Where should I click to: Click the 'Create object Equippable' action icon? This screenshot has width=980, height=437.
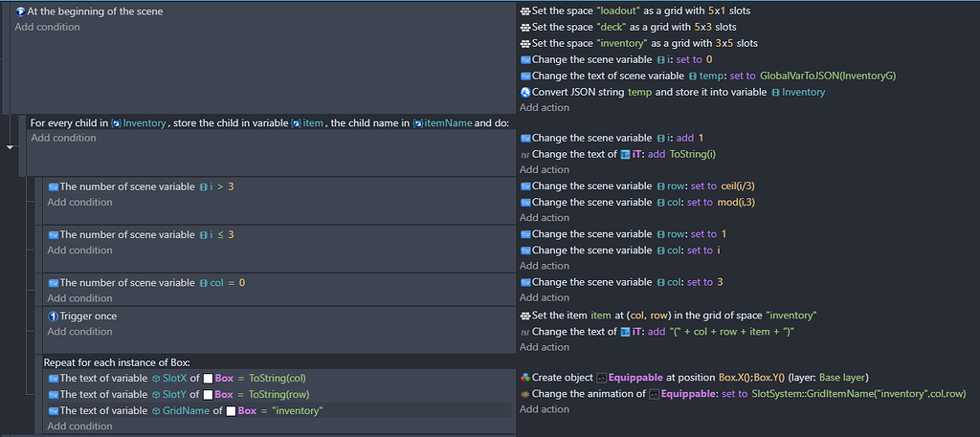525,378
